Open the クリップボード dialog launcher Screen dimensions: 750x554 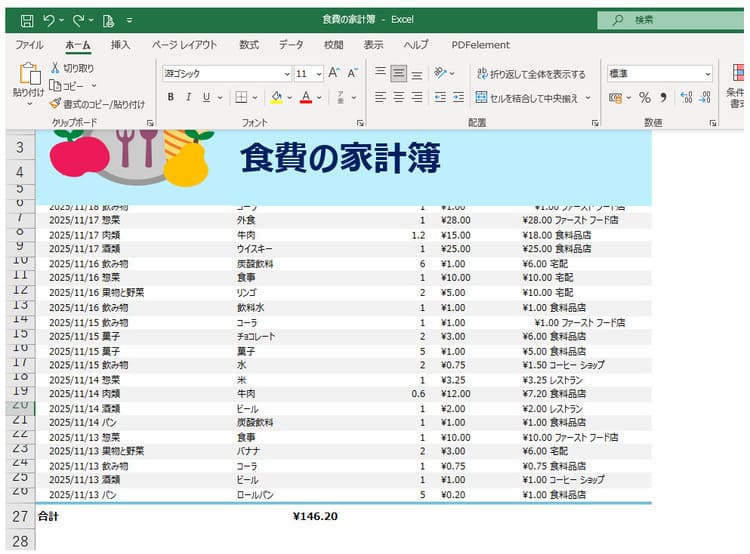150,123
